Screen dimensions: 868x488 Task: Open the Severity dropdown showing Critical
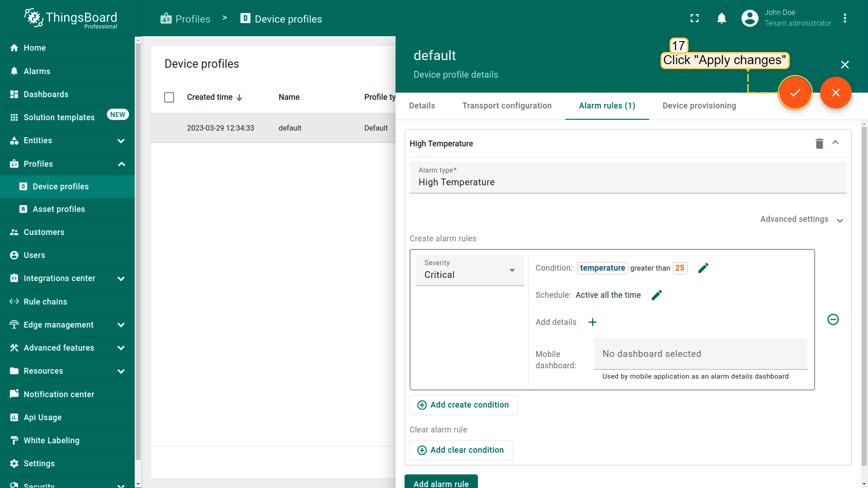coord(469,270)
